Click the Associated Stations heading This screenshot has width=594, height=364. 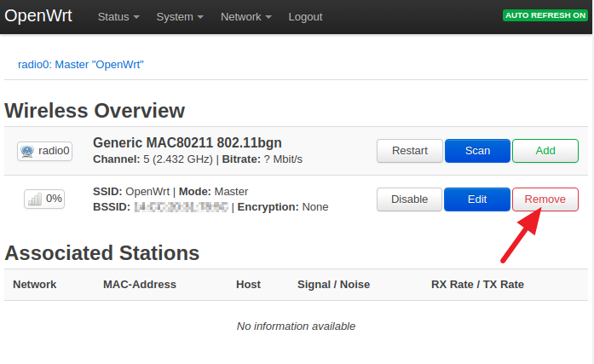tap(102, 253)
